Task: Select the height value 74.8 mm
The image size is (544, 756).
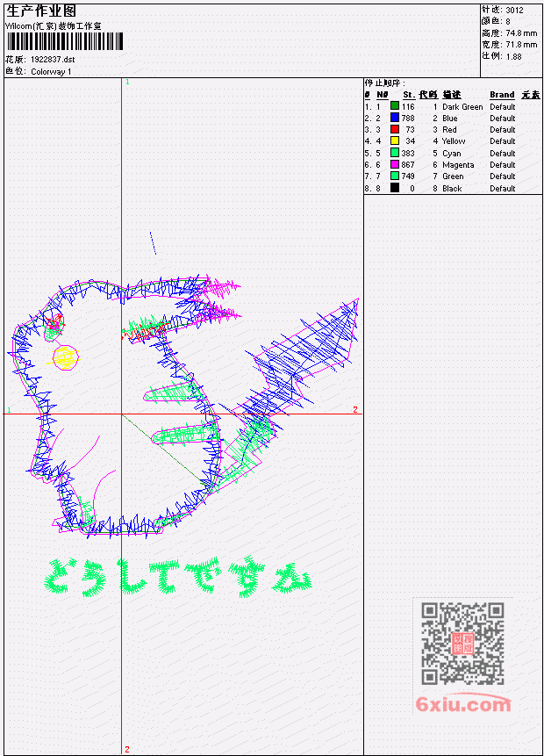Action: (521, 33)
